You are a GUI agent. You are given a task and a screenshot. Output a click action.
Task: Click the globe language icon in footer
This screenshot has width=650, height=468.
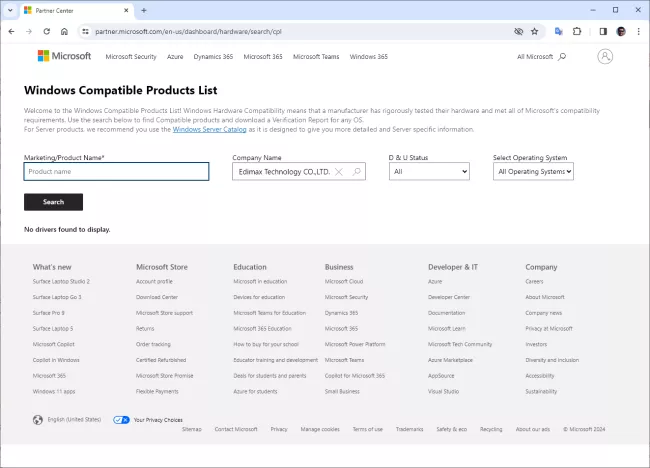[38, 420]
